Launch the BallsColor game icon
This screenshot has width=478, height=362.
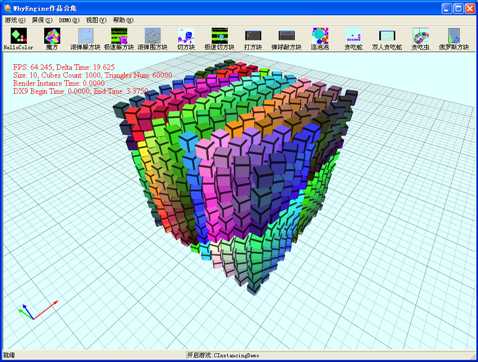point(19,39)
